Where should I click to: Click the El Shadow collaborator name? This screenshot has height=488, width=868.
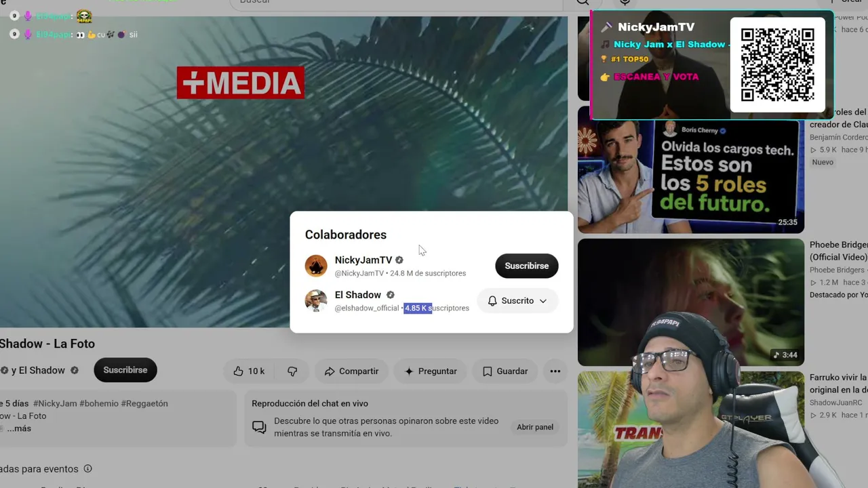click(x=357, y=295)
